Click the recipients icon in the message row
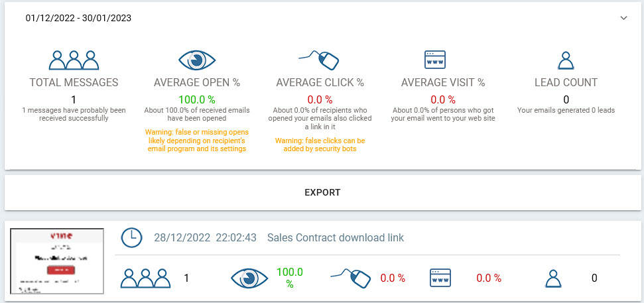Screen dimensions: 644x303 click(x=145, y=278)
